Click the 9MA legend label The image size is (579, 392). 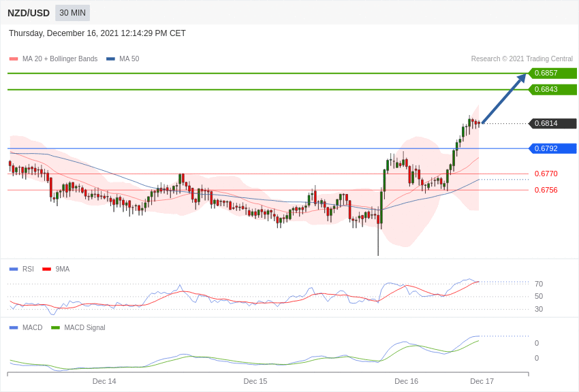(x=63, y=269)
